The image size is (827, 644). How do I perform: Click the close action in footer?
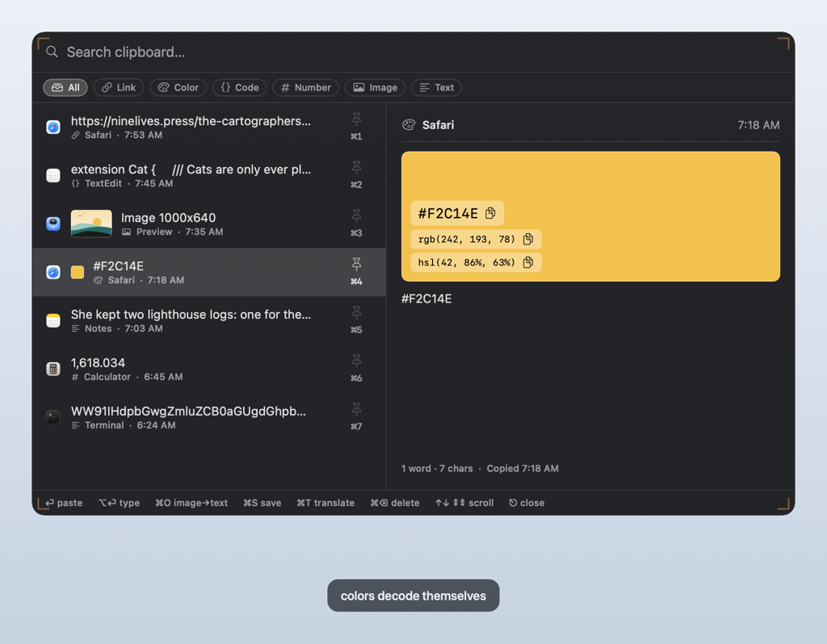coord(527,503)
